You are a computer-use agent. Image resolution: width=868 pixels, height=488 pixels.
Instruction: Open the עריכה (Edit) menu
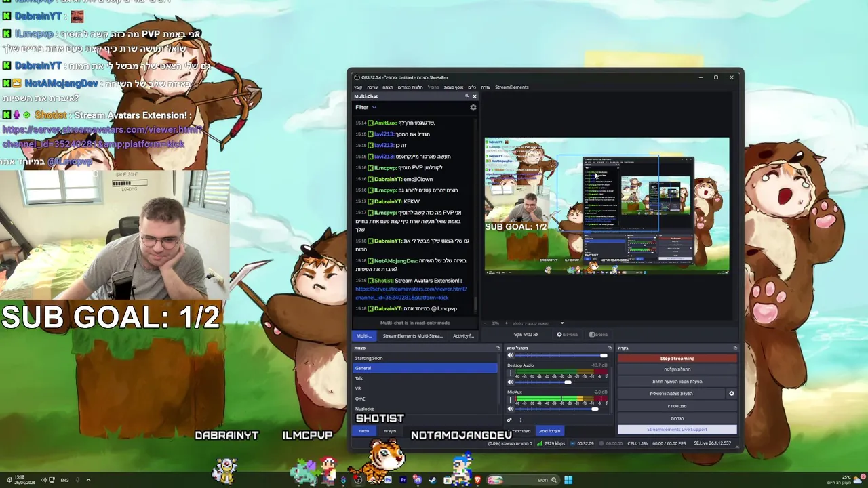(x=372, y=87)
